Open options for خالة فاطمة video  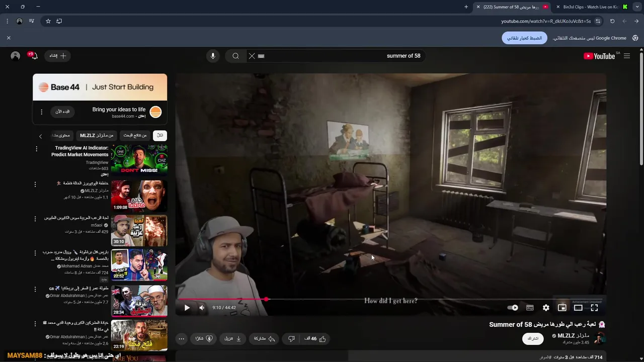point(35,185)
